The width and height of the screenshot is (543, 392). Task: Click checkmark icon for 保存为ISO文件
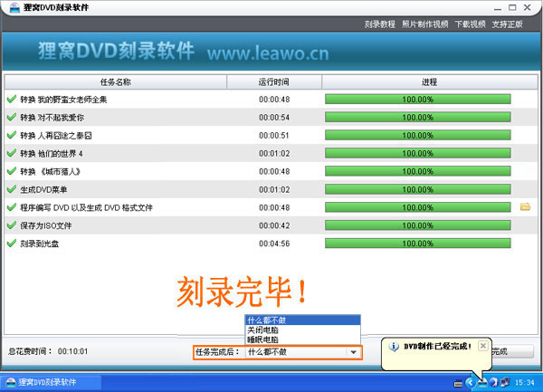pyautogui.click(x=12, y=225)
